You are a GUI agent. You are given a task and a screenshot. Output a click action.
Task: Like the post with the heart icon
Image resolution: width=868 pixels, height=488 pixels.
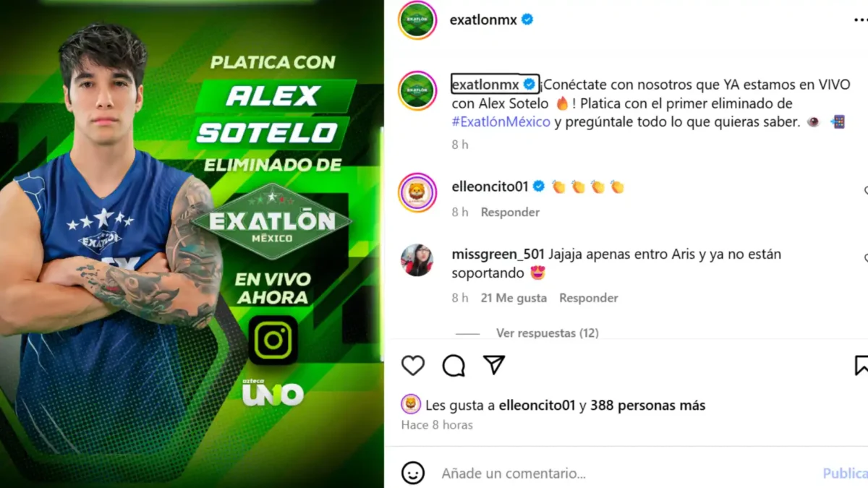coord(413,366)
